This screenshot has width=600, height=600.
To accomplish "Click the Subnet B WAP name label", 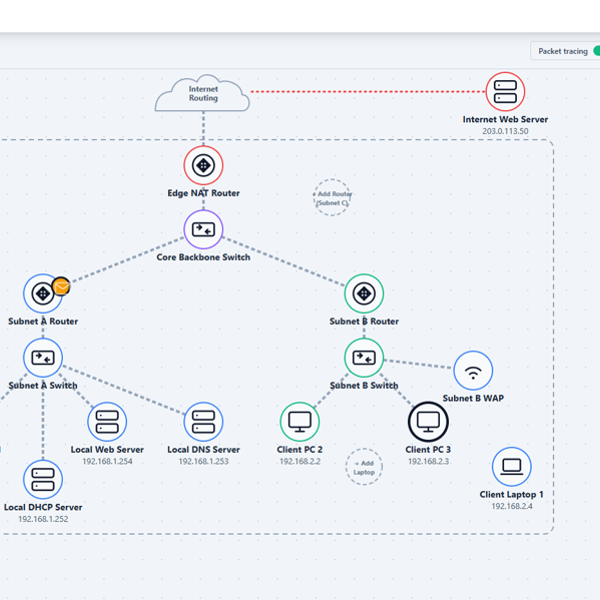I will pyautogui.click(x=473, y=398).
